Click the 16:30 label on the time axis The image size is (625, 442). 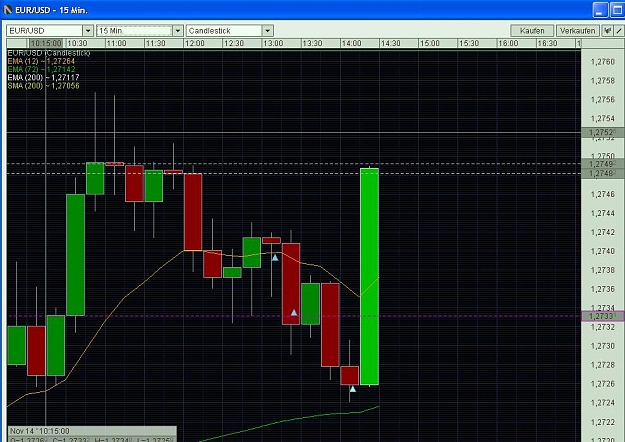point(547,43)
